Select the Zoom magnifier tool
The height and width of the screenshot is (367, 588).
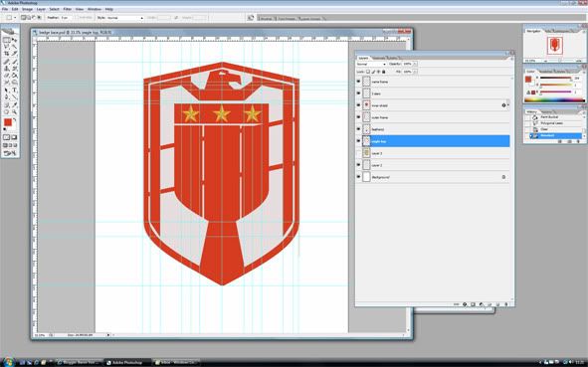point(14,112)
